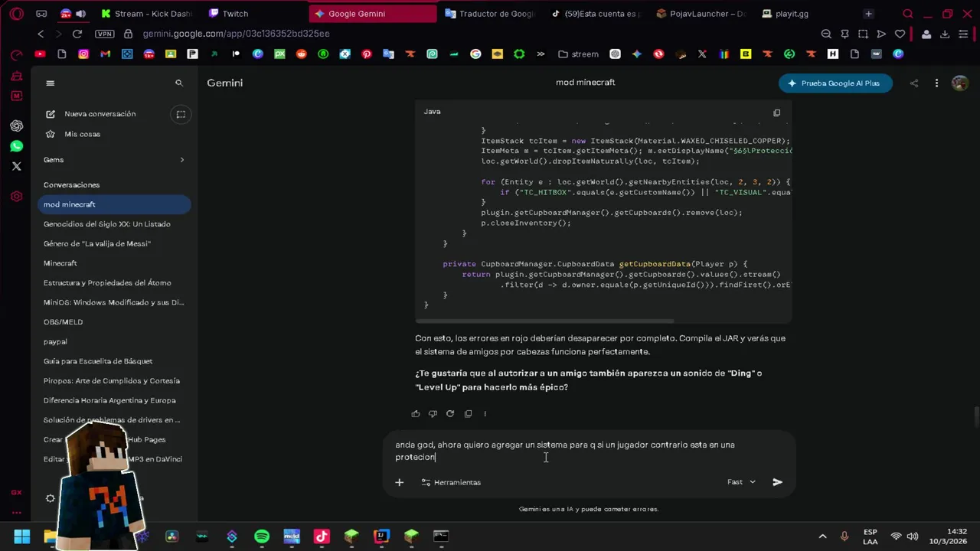Mute the audio-playing Opera tab
Image resolution: width=980 pixels, height=551 pixels.
pyautogui.click(x=80, y=14)
